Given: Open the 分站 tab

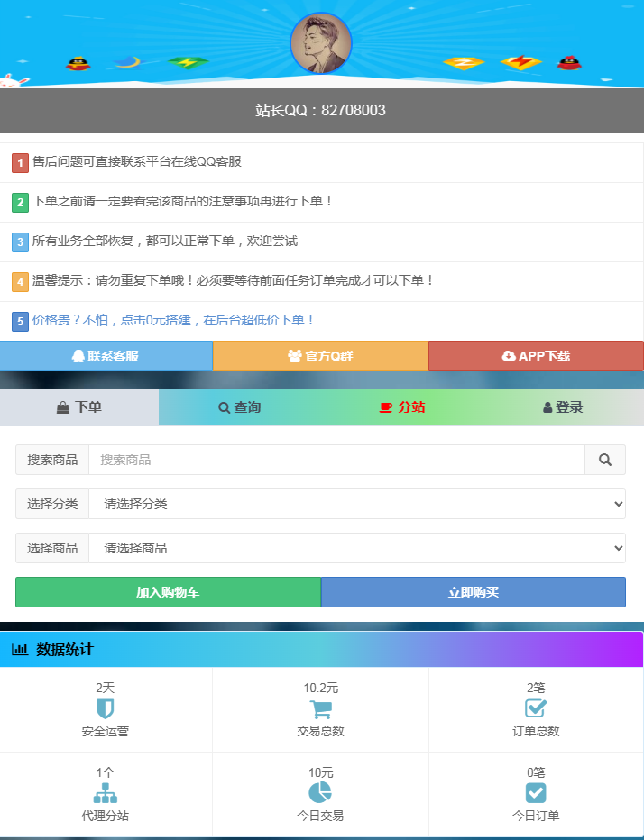Looking at the screenshot, I should pyautogui.click(x=401, y=407).
